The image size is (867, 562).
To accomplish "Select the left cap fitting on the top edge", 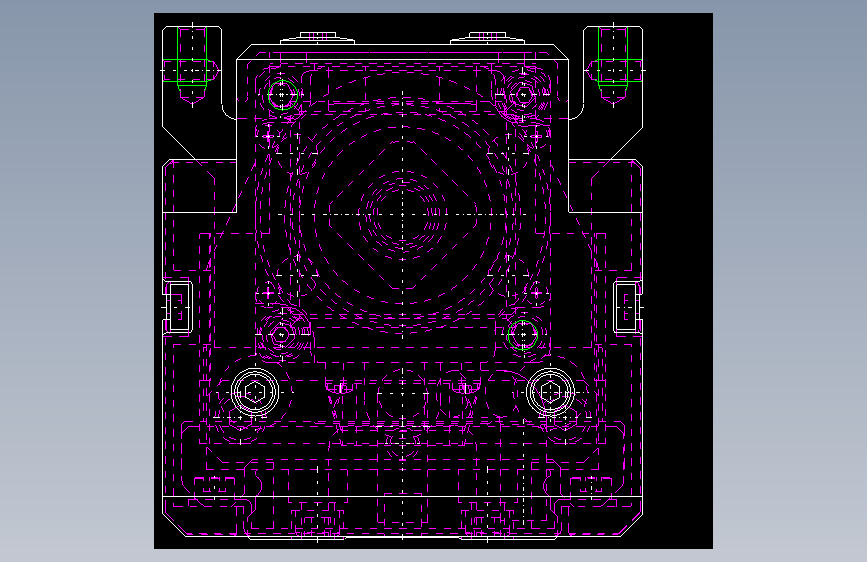I will 317,38.
